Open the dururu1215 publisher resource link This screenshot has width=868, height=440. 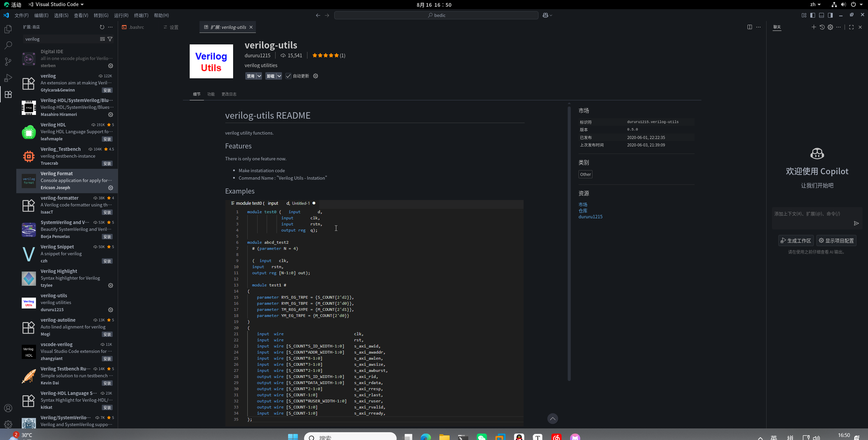[590, 217]
